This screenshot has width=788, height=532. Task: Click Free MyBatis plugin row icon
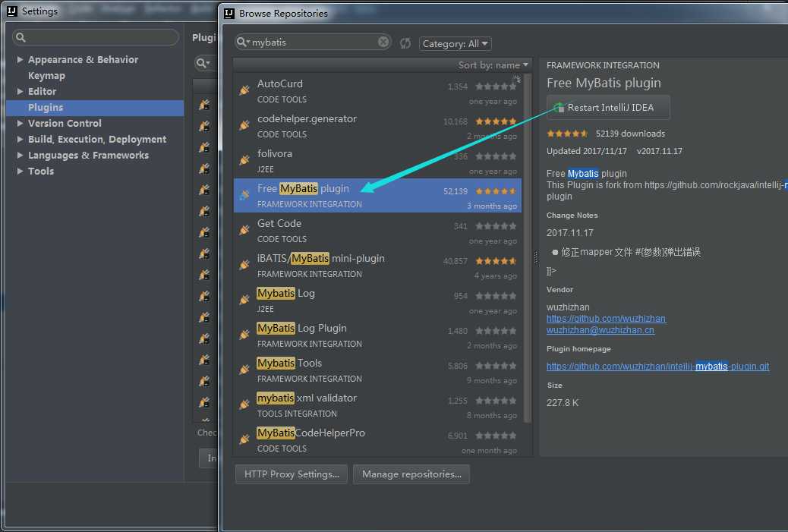point(244,195)
